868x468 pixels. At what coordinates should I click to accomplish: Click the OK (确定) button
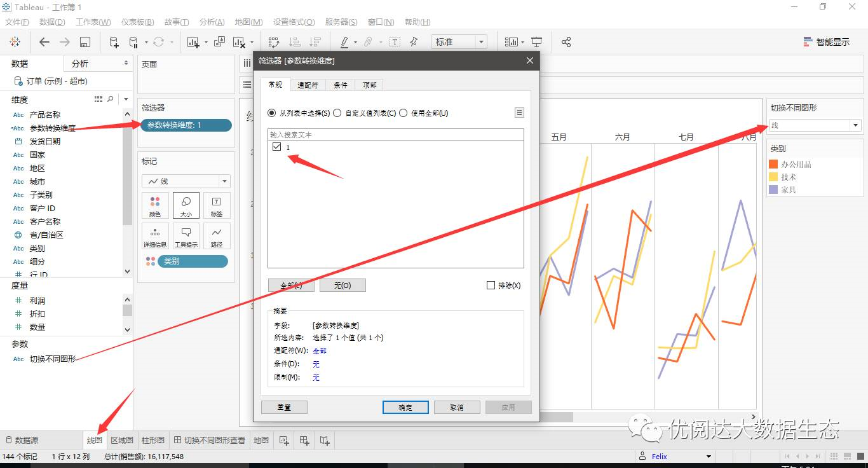coord(405,407)
